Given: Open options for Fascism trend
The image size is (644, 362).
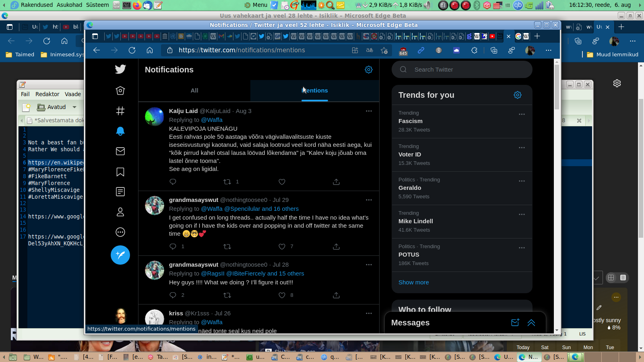Looking at the screenshot, I should (522, 114).
